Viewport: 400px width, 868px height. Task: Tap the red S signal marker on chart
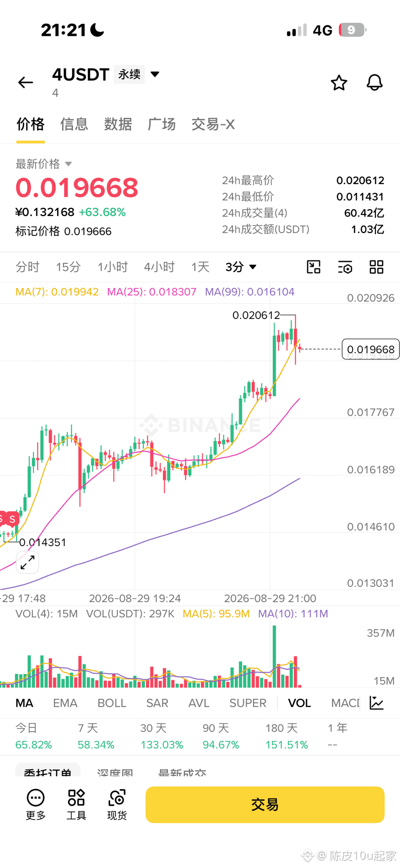[x=12, y=520]
